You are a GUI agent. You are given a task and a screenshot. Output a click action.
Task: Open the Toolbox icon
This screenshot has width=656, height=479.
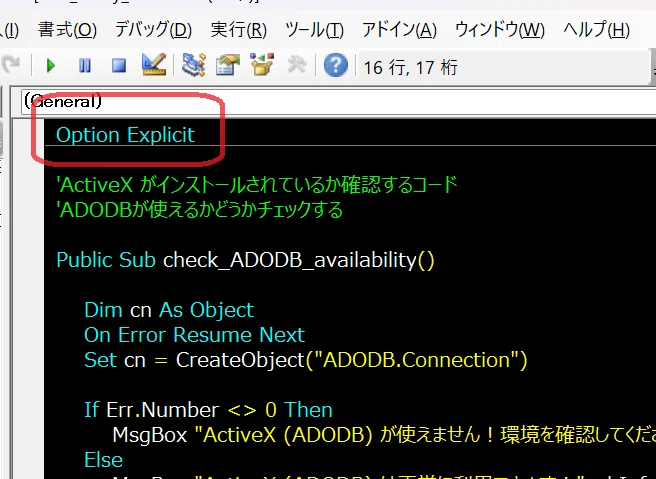pos(297,65)
